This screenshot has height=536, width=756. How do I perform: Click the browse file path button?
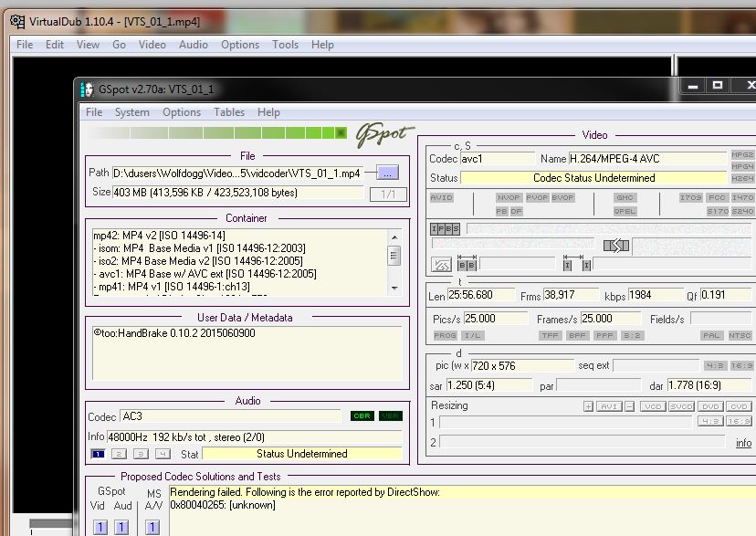click(x=386, y=173)
